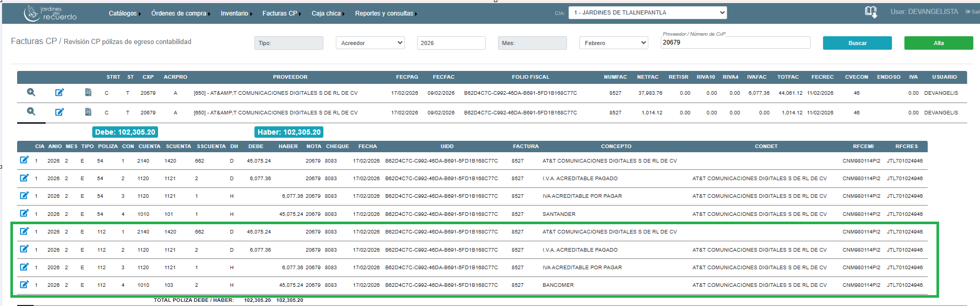This screenshot has height=306, width=980.
Task: Click the year field showing 2026
Action: pyautogui.click(x=451, y=43)
